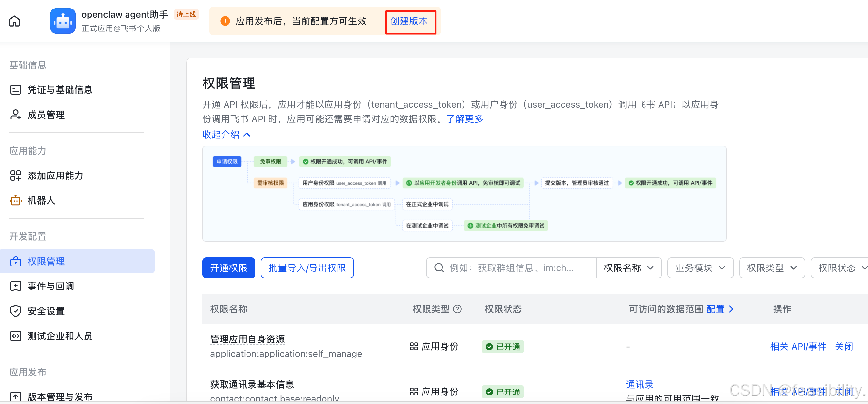868x404 pixels.
Task: Open the 业务模块 dropdown
Action: tap(700, 268)
